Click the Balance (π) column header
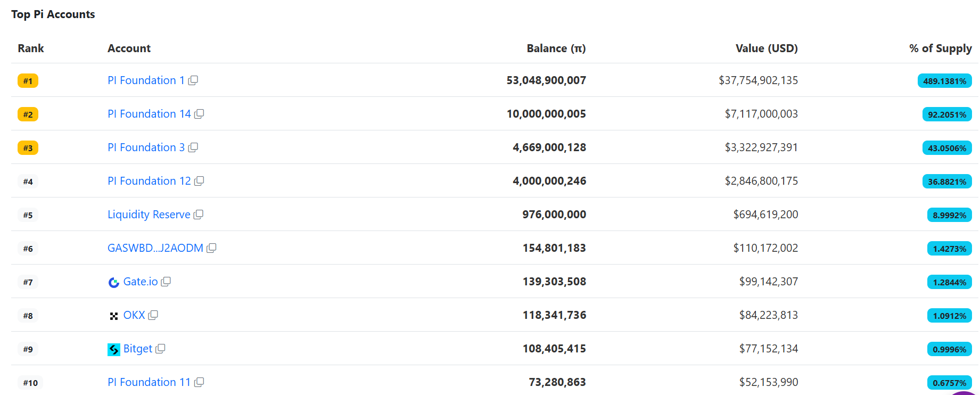The width and height of the screenshot is (980, 395). [x=556, y=48]
